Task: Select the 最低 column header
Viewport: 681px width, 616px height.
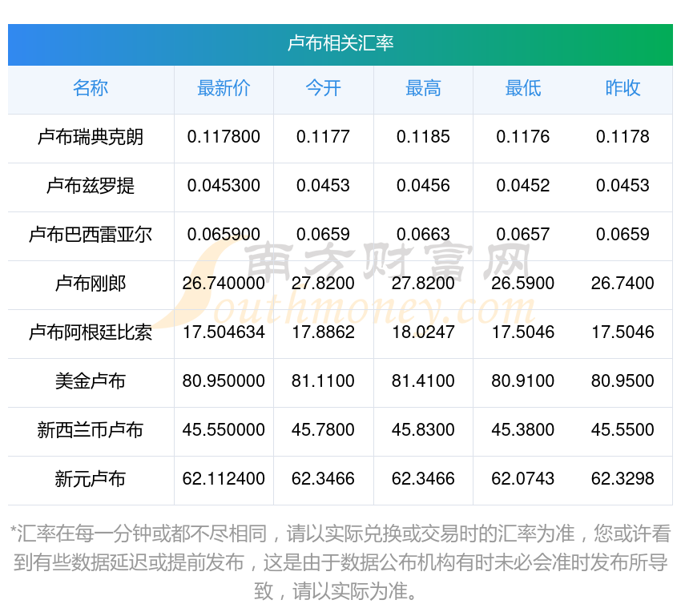Action: pyautogui.click(x=522, y=89)
